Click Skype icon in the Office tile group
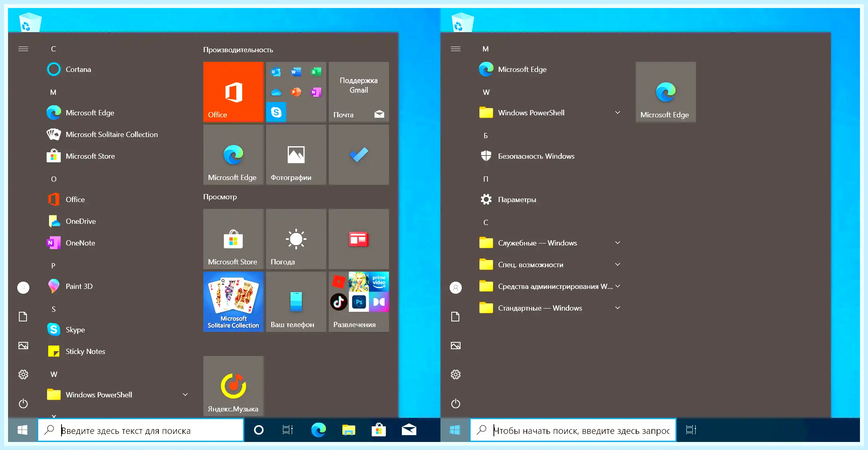Image resolution: width=868 pixels, height=450 pixels. click(276, 112)
